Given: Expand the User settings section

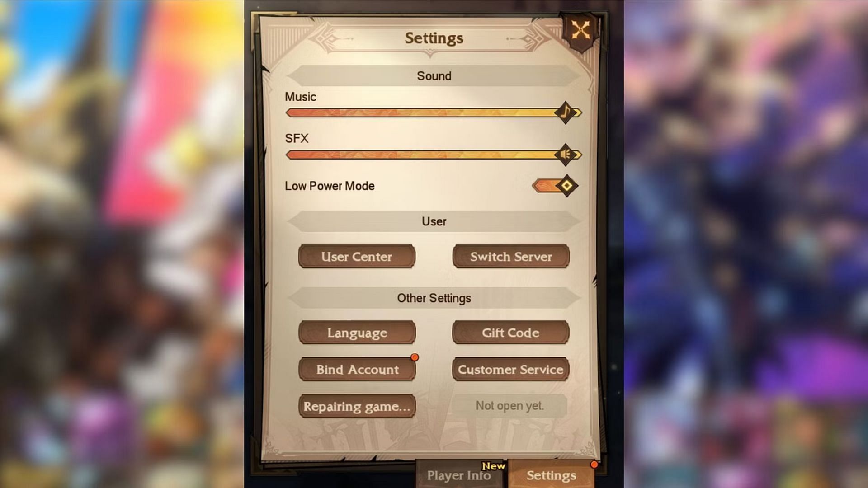Looking at the screenshot, I should pyautogui.click(x=434, y=221).
